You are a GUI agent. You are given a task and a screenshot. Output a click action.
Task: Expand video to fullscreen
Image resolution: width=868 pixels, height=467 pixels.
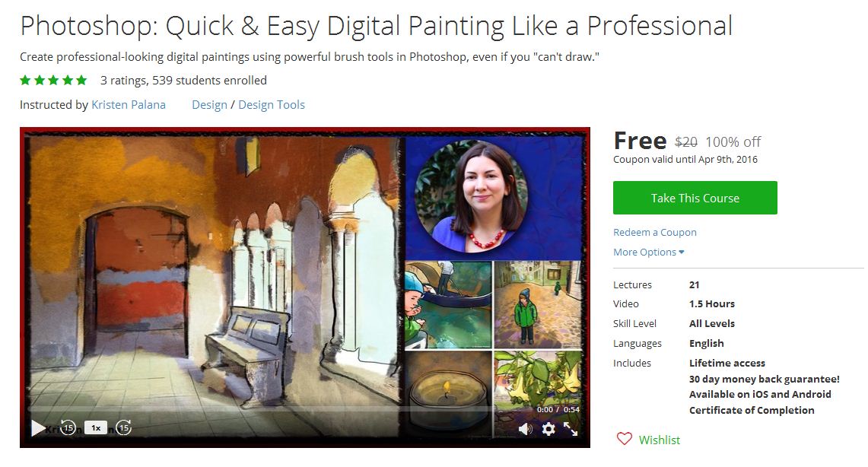click(x=571, y=429)
